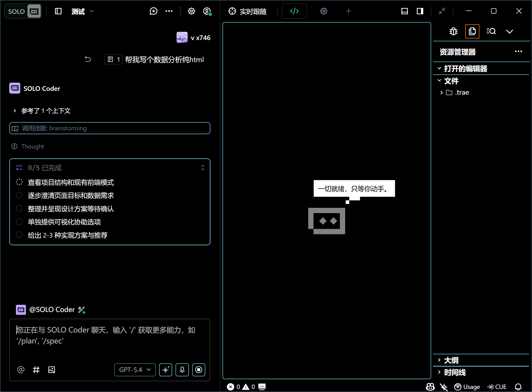532x392 pixels.
Task: Open the notifications bell
Action: click(518, 387)
